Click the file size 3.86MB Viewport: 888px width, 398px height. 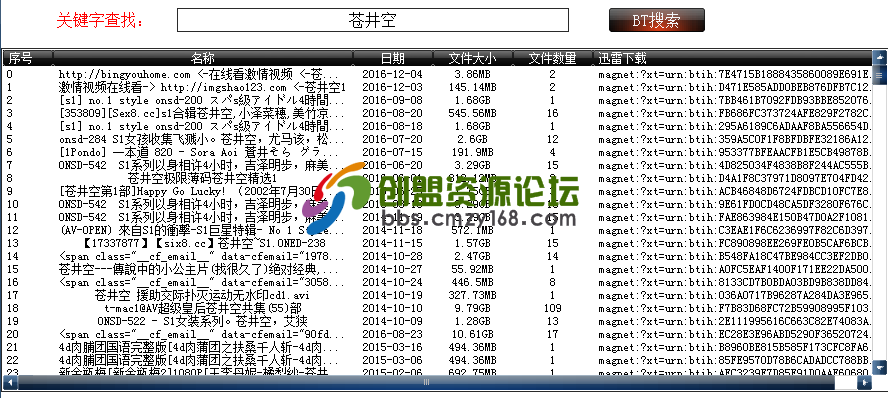(472, 74)
